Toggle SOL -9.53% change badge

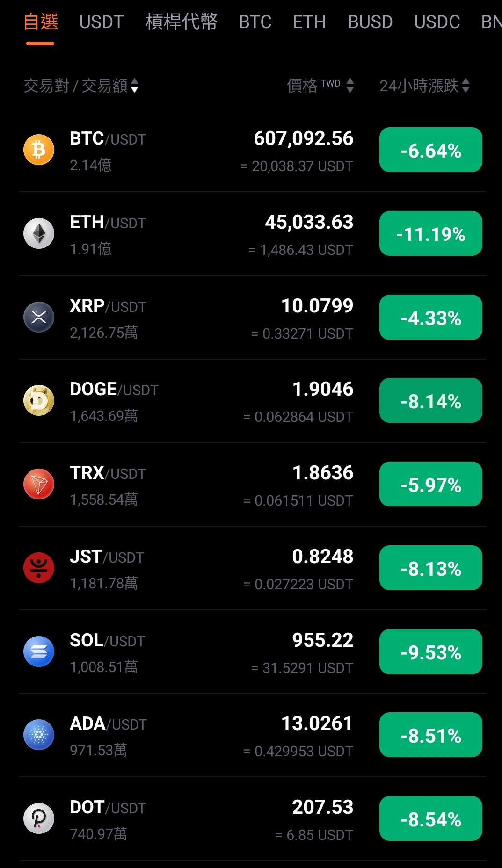(431, 651)
